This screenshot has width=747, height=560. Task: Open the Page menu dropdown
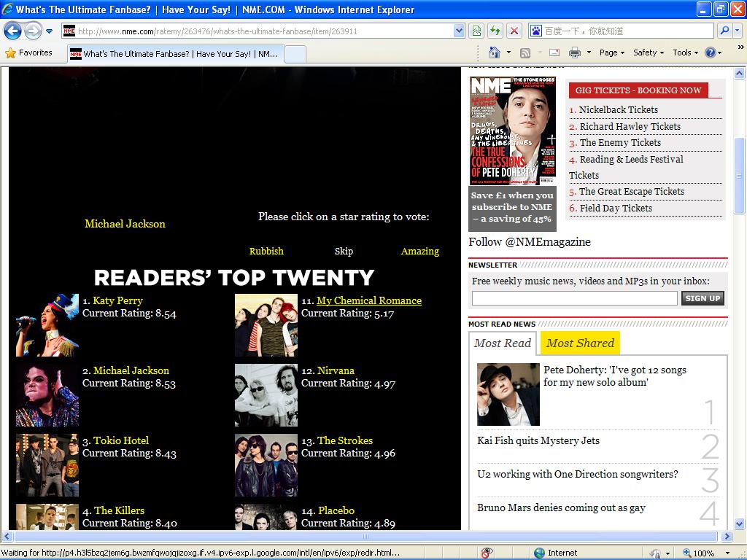[x=612, y=52]
